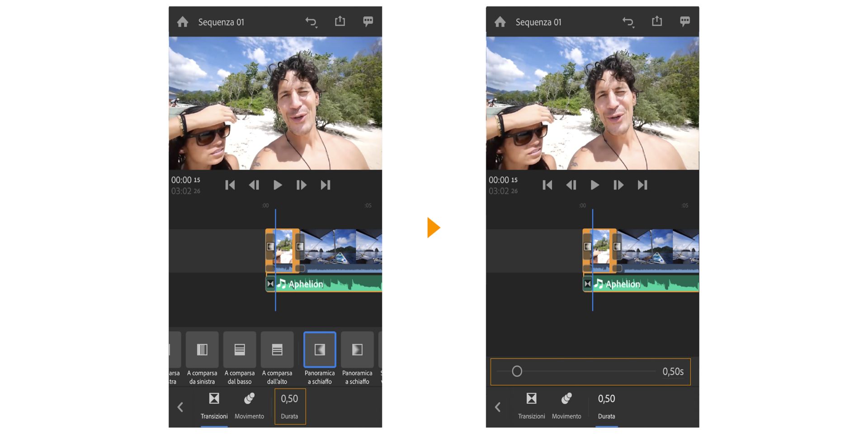Open undo dropdown arrow in right screen
The height and width of the screenshot is (435, 868).
[633, 27]
